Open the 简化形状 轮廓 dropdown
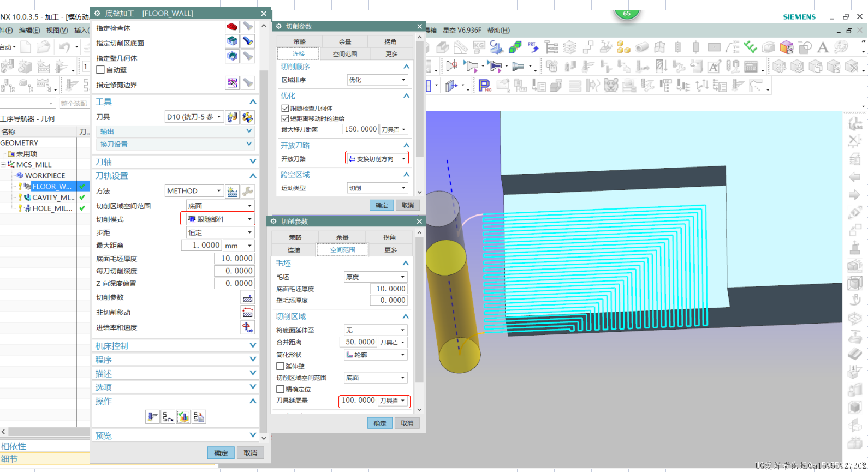 (375, 355)
